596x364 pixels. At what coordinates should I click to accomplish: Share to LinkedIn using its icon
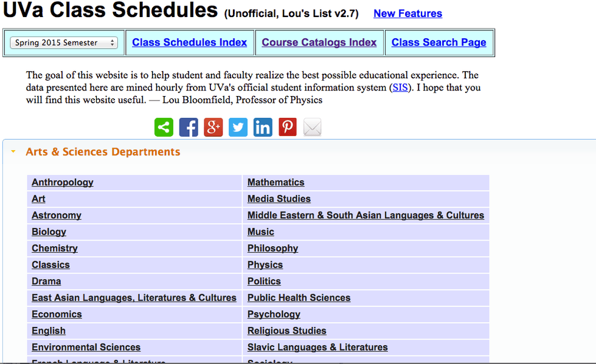pyautogui.click(x=263, y=127)
